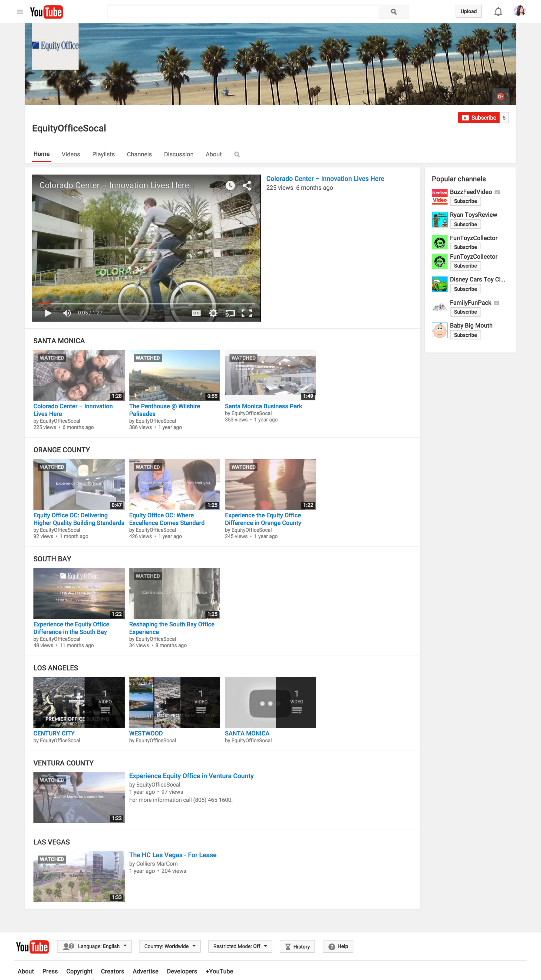Open WESTWOOD playlist link
This screenshot has height=980, width=541.
click(146, 734)
